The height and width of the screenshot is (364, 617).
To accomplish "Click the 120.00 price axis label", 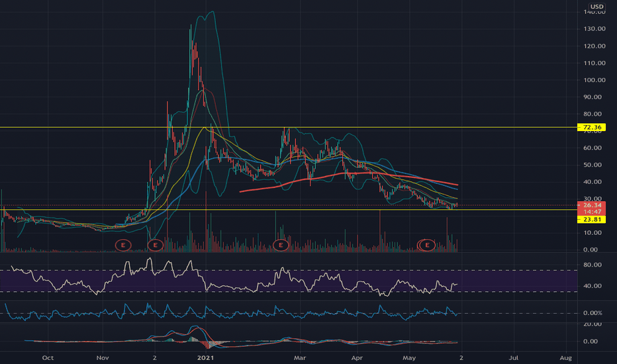I will pos(594,46).
